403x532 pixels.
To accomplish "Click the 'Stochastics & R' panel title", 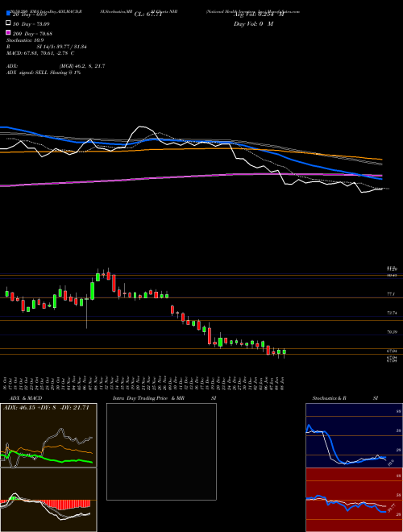I will 330,398.
